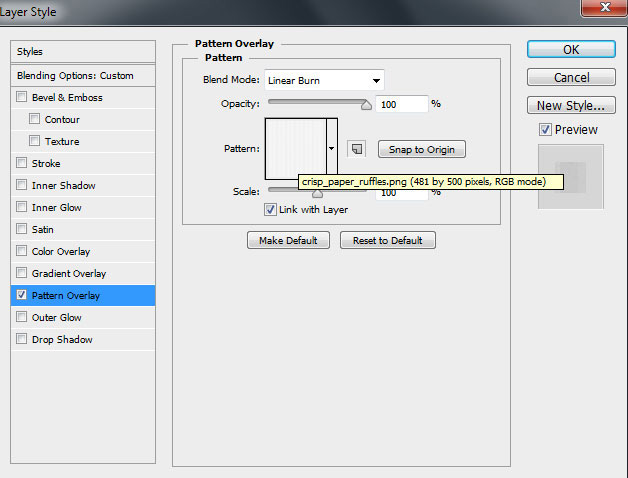Click Make Default button

(x=288, y=240)
